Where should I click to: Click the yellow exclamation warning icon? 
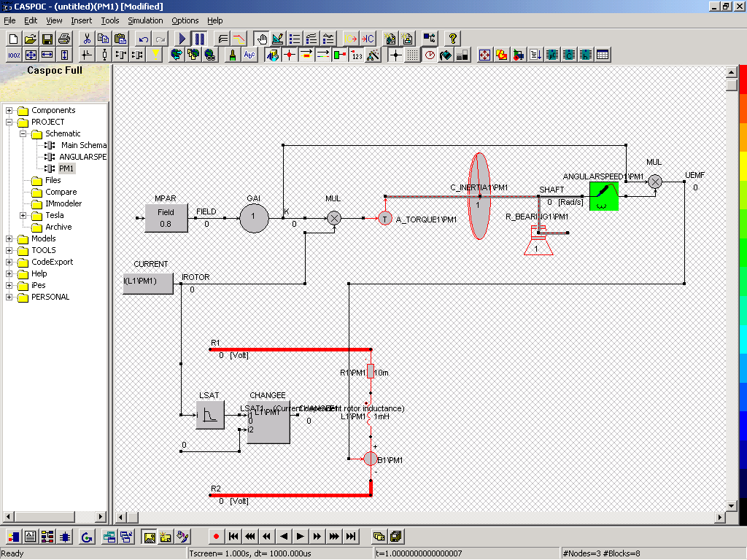[x=155, y=55]
